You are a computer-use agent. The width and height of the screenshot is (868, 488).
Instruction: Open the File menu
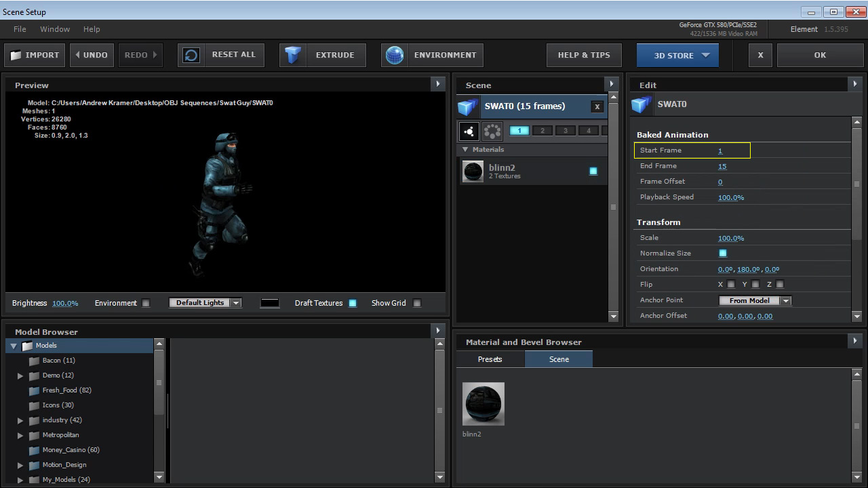pos(20,29)
